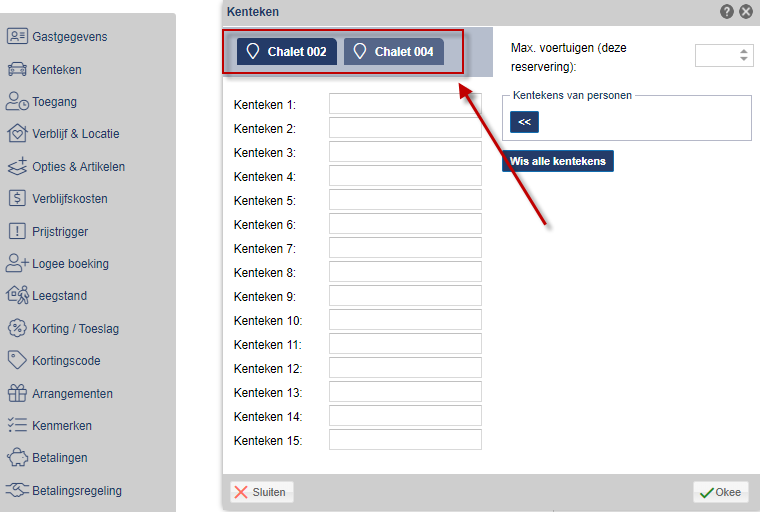Open Arrangementen gift box icon
This screenshot has height=512, width=760.
[x=17, y=393]
